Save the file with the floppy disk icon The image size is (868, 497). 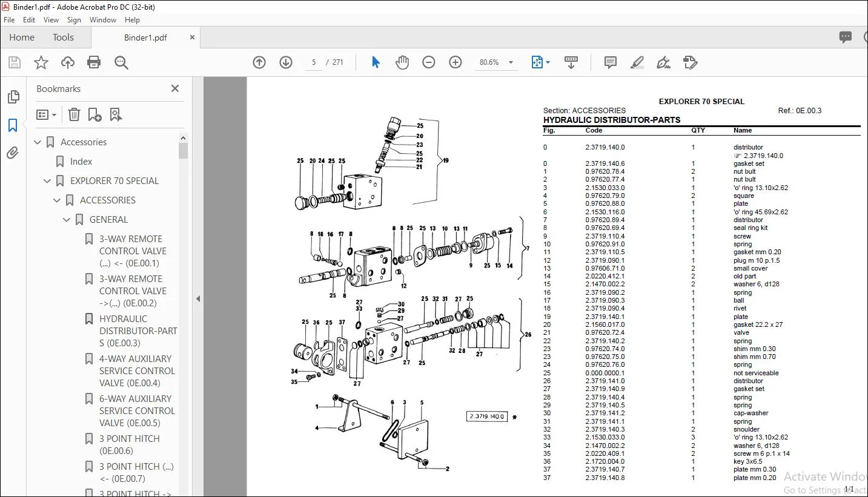coord(15,62)
